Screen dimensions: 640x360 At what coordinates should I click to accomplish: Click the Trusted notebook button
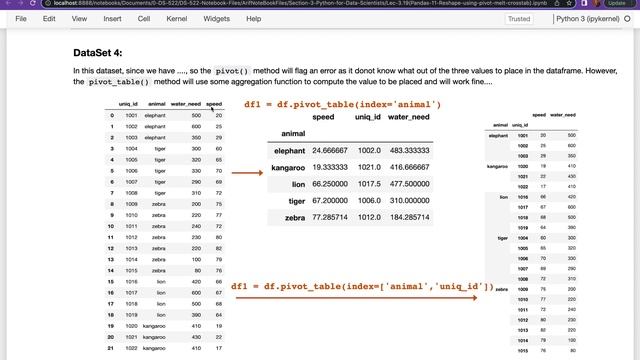[519, 19]
